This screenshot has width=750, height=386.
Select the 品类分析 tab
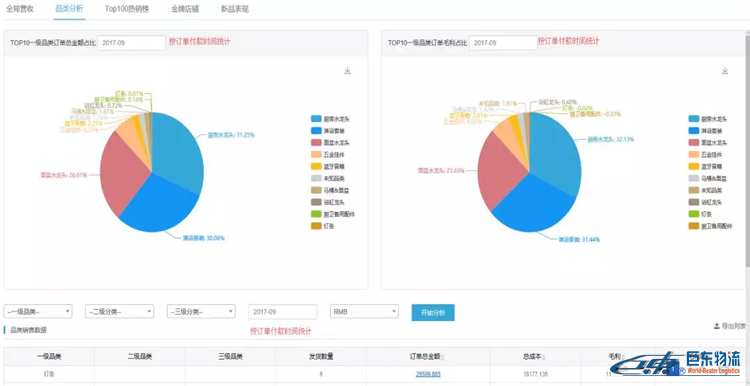[69, 9]
